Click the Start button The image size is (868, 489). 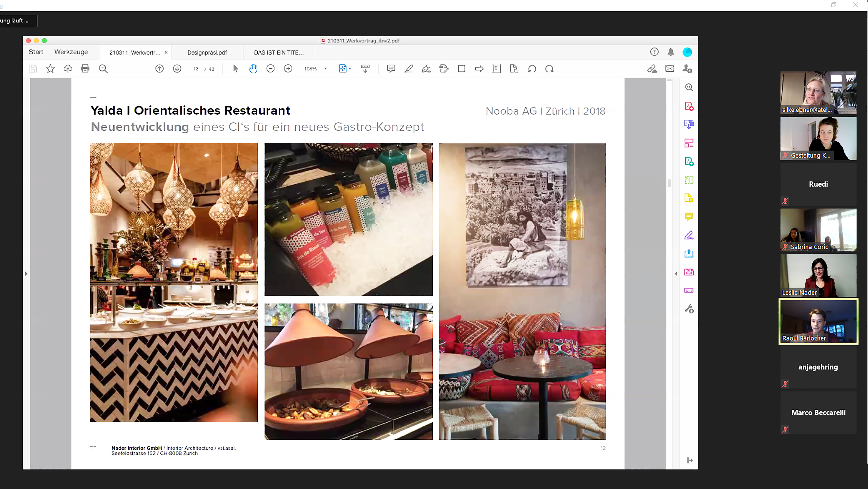[36, 52]
